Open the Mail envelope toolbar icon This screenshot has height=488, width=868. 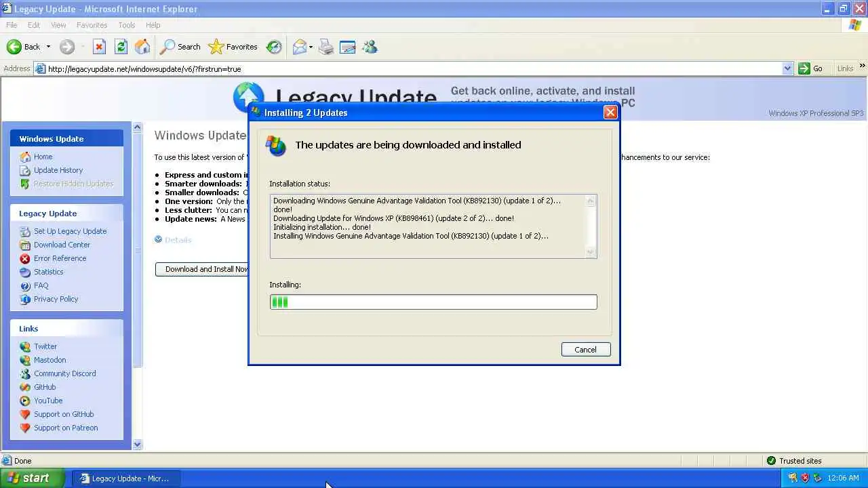(x=300, y=47)
